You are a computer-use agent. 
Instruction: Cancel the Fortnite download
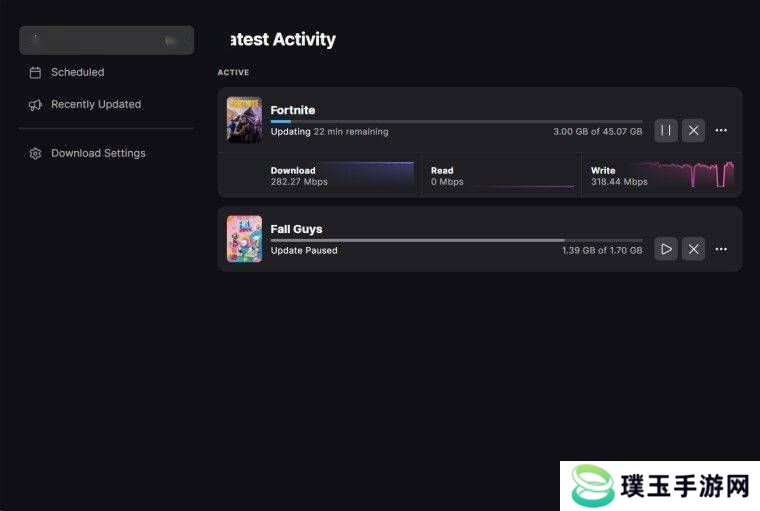coord(694,130)
